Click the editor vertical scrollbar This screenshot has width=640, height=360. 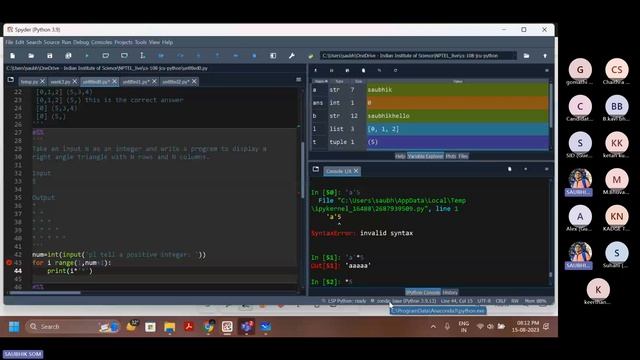click(302, 170)
